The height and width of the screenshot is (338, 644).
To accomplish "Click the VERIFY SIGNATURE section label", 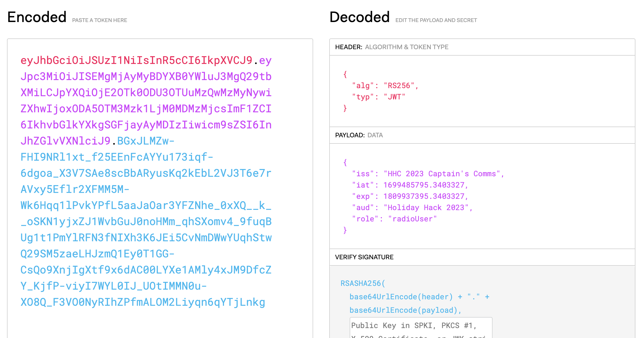I will (364, 257).
